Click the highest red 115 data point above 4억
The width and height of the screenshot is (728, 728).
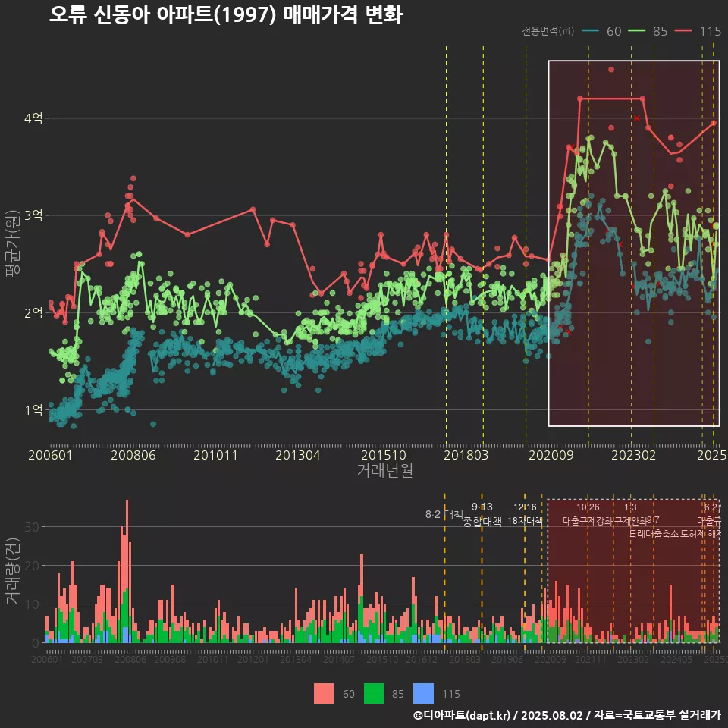coord(611,70)
